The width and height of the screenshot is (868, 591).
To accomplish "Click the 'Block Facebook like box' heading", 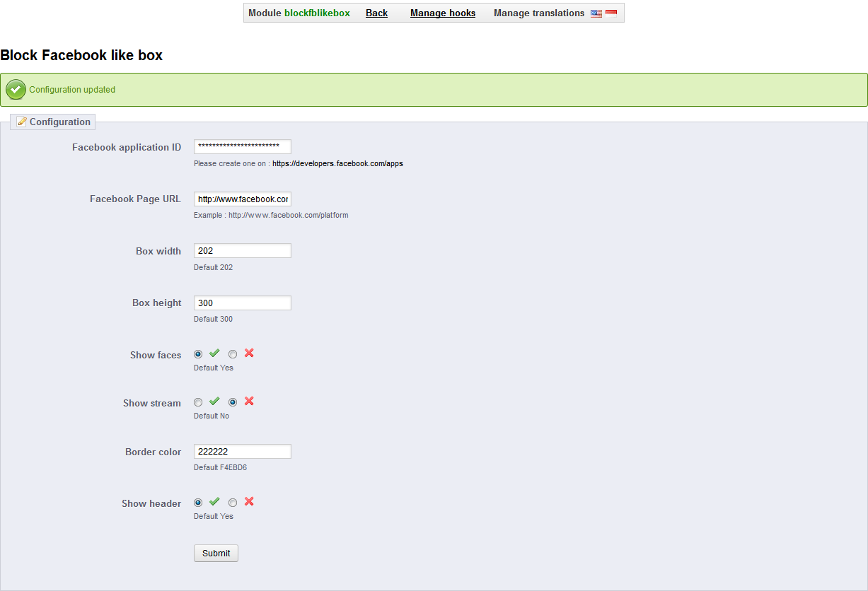I will click(x=81, y=55).
